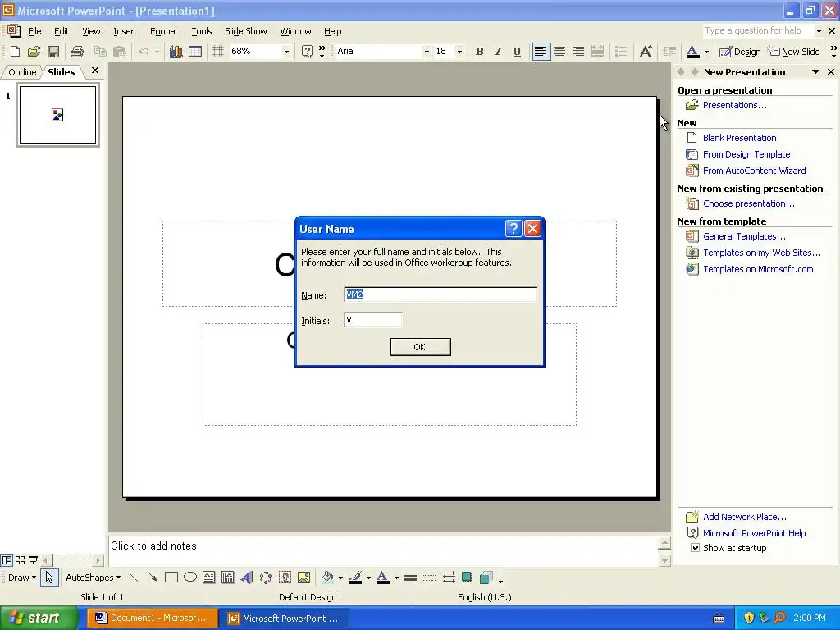840x630 pixels.
Task: Select the Arrow drawing tool
Action: click(153, 577)
